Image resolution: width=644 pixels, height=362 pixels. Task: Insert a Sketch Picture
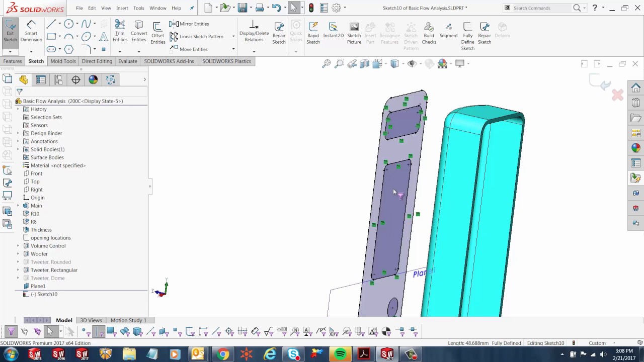tap(354, 33)
